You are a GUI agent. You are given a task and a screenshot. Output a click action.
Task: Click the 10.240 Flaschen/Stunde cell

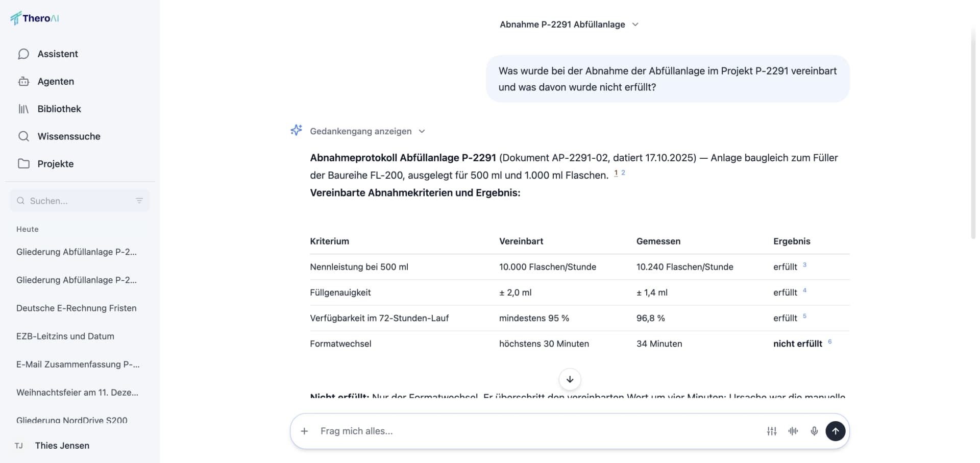pyautogui.click(x=684, y=267)
